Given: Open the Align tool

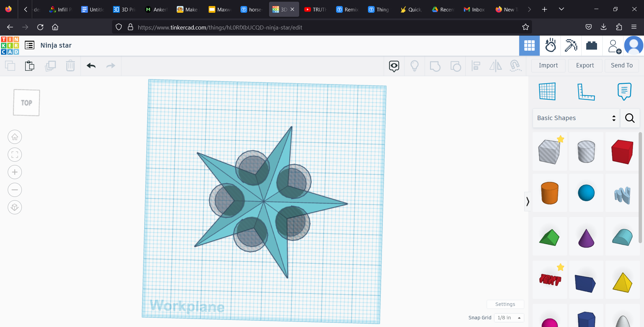Looking at the screenshot, I should [476, 66].
